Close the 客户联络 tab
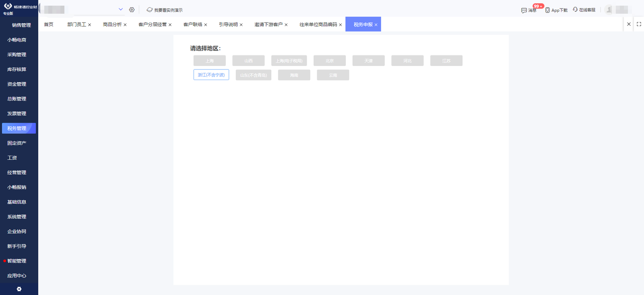Image resolution: width=644 pixels, height=295 pixels. point(206,25)
